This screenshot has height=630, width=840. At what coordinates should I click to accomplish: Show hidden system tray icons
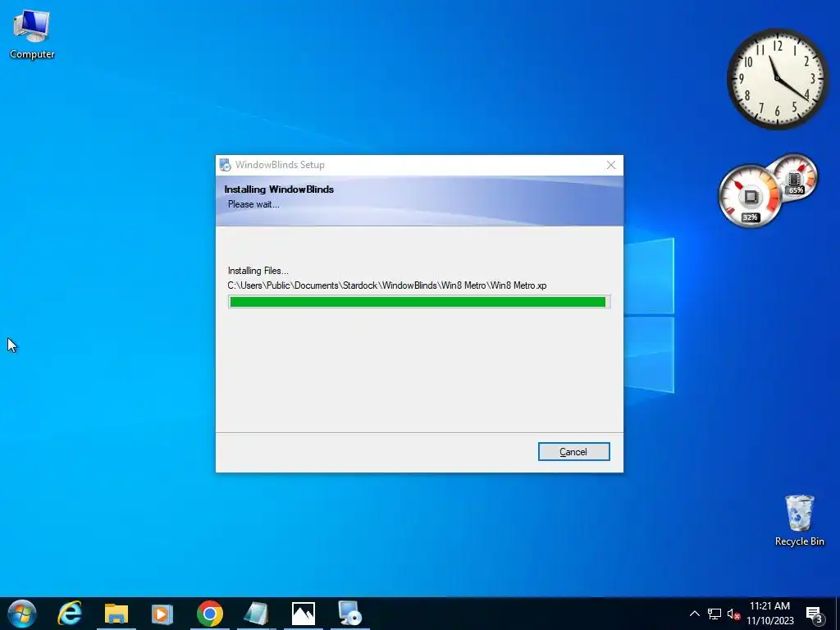694,614
